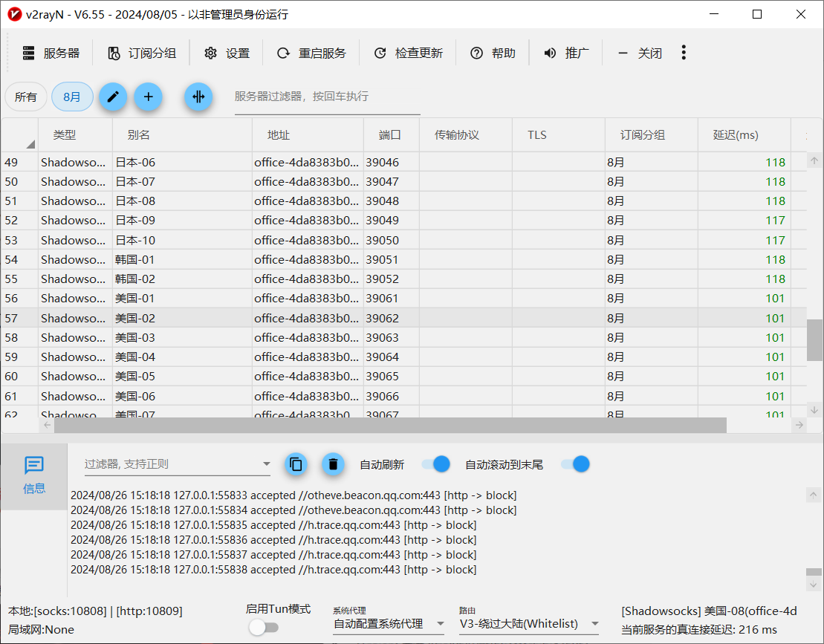Click the horizontal scrollbar left arrow
This screenshot has width=824, height=644.
pos(48,425)
